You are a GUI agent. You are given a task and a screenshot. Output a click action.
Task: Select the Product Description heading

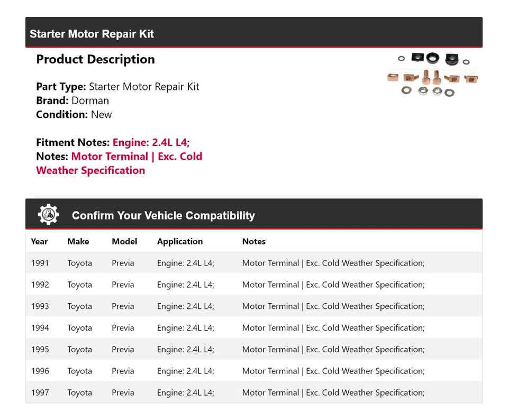click(96, 59)
